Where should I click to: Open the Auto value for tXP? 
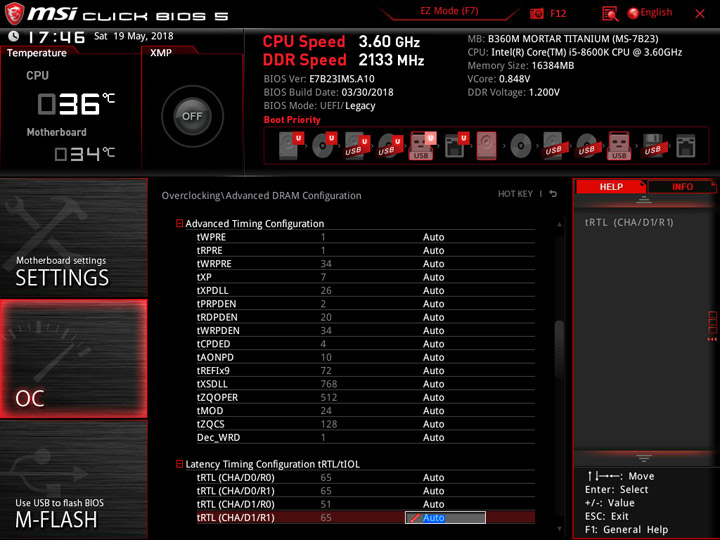(x=433, y=277)
